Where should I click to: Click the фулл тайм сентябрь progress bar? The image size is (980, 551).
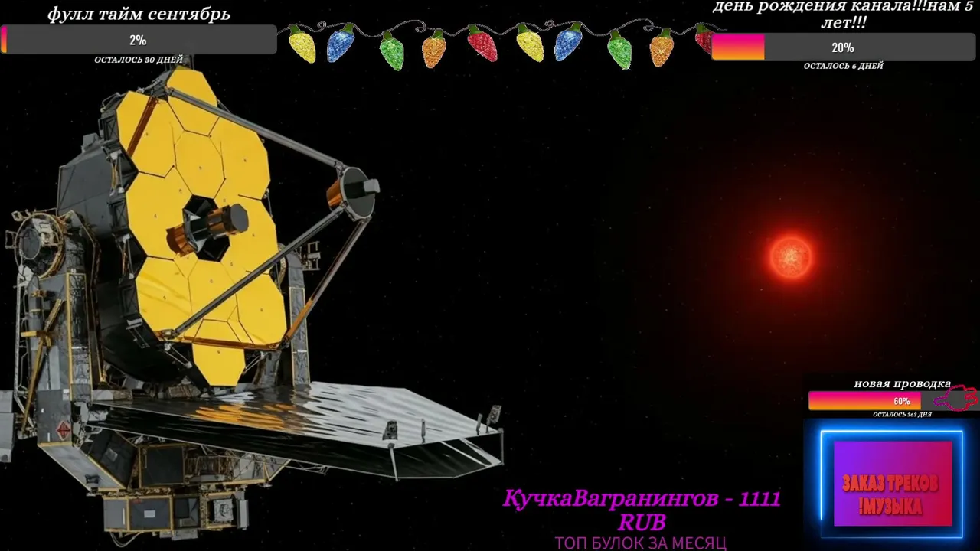139,40
